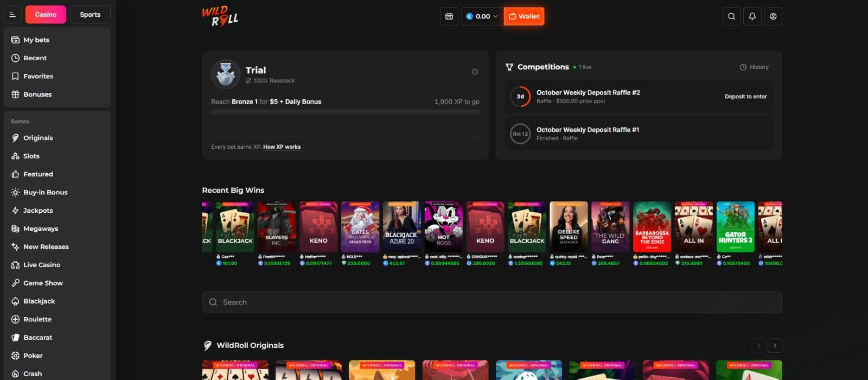Open the Gator Hunters 2 big win thumbnail
The height and width of the screenshot is (380, 868).
coord(736,227)
